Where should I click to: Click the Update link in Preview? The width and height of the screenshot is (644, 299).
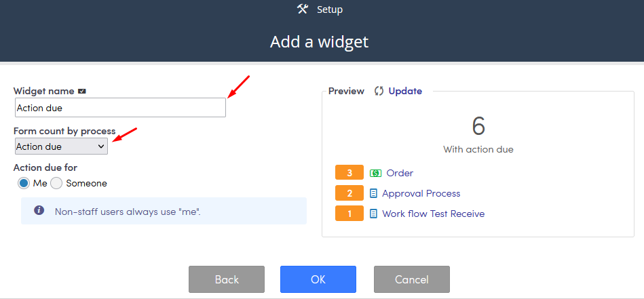(405, 91)
